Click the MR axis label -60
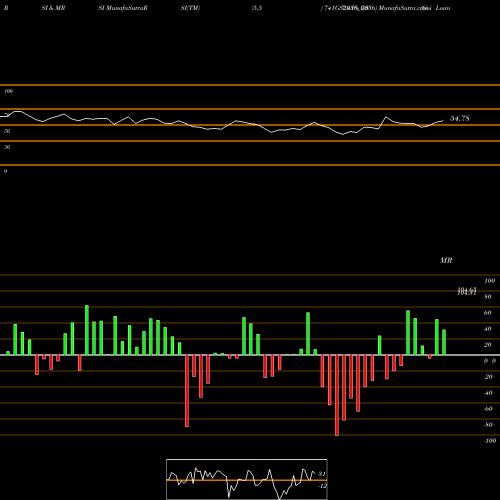Image resolution: width=500 pixels, height=500 pixels. (488, 409)
